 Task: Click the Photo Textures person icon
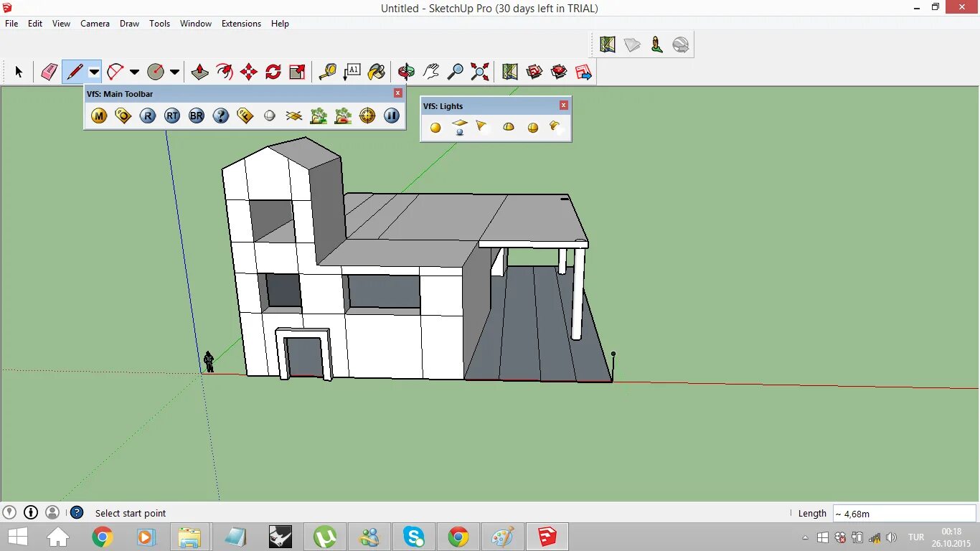pos(656,45)
